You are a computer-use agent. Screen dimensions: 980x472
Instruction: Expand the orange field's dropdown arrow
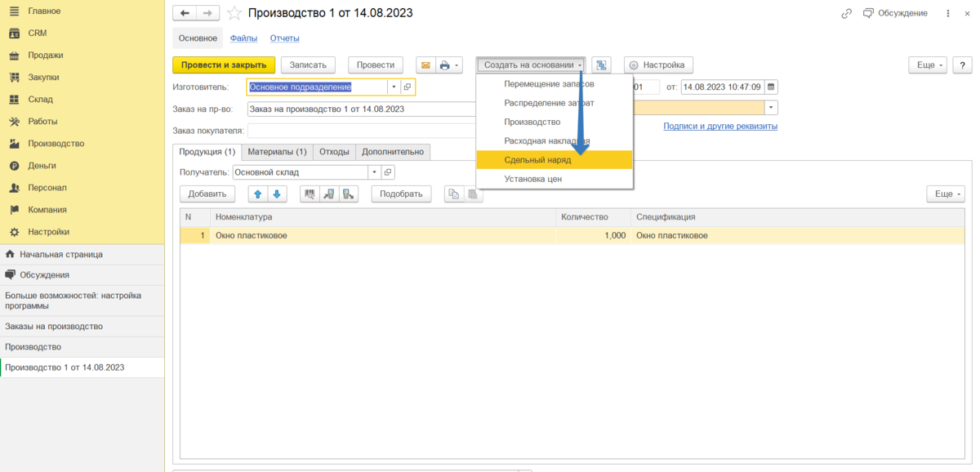click(x=771, y=108)
